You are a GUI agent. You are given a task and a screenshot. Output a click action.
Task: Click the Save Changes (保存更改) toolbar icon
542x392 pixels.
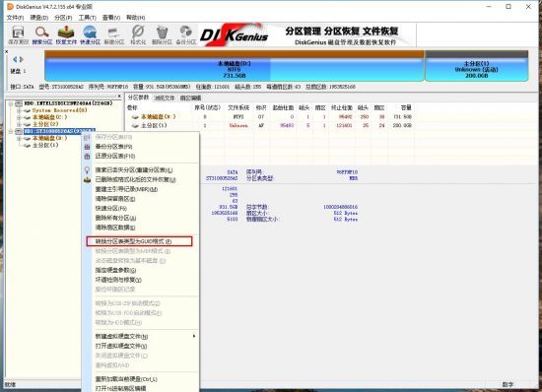[18, 35]
